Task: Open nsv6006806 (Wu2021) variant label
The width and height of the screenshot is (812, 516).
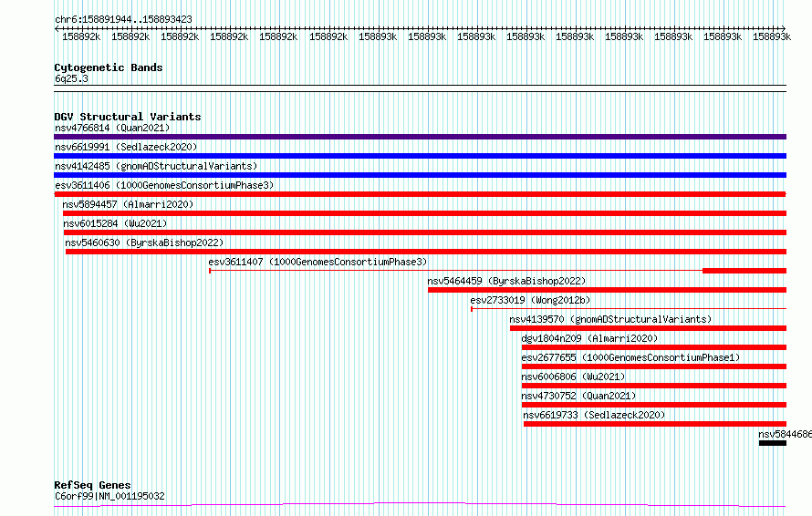Action: (573, 377)
